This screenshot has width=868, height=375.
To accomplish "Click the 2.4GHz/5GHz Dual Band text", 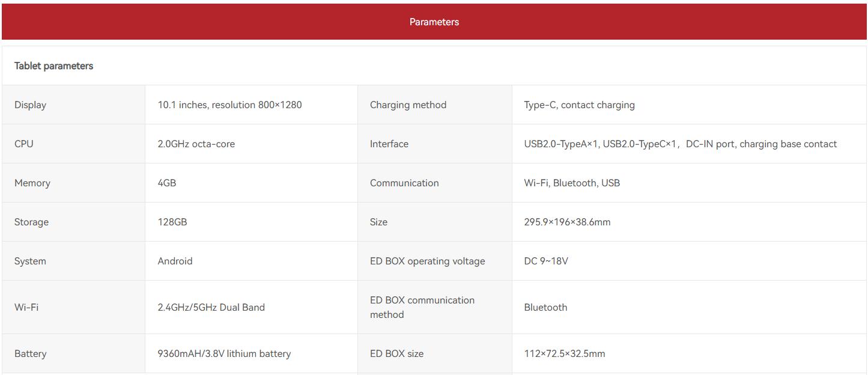I will (x=211, y=308).
